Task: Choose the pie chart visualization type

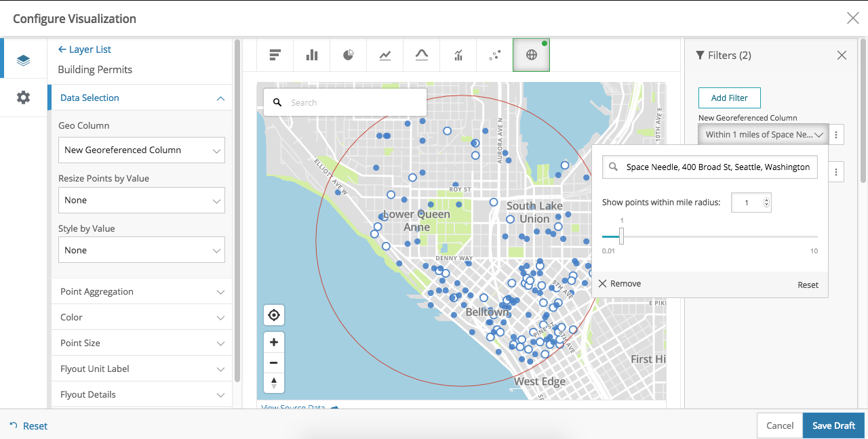Action: (348, 54)
